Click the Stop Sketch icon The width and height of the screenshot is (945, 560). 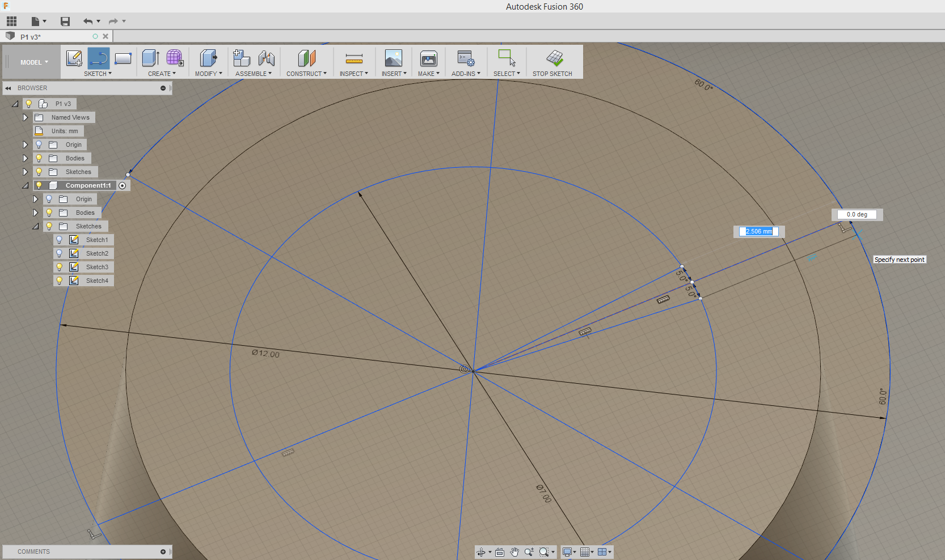(555, 58)
